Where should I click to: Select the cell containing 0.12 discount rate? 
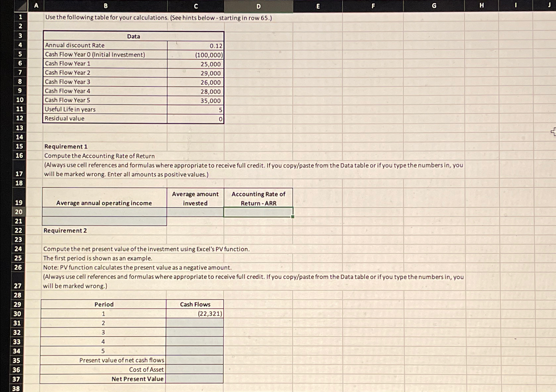195,45
